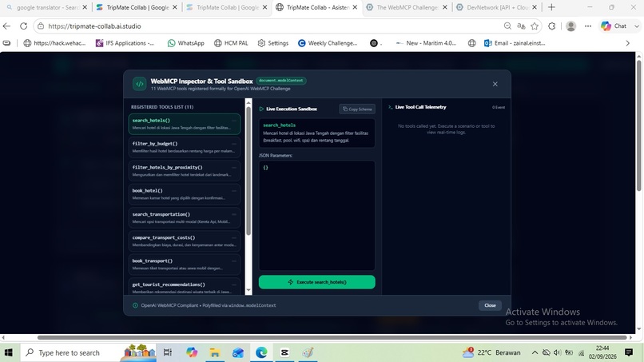Close The WebMCP Challenge tab
The height and width of the screenshot is (362, 644).
[x=445, y=7]
